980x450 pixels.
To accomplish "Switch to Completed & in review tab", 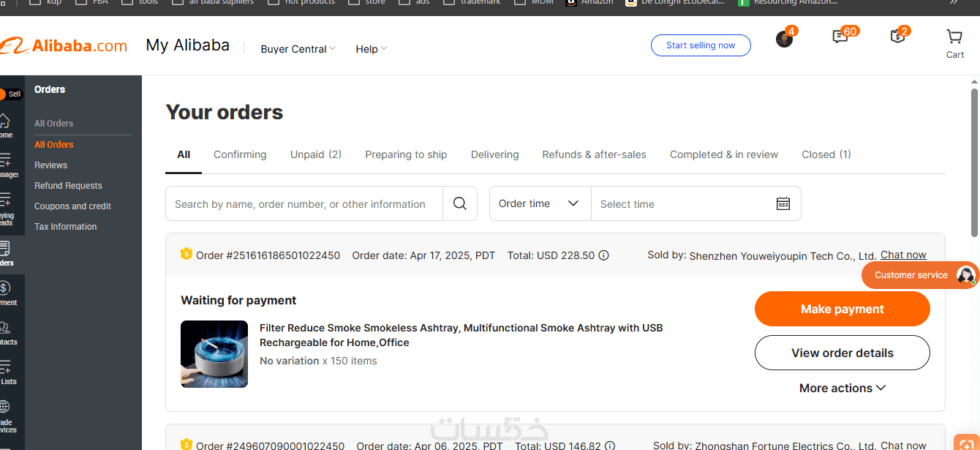I will coord(724,154).
